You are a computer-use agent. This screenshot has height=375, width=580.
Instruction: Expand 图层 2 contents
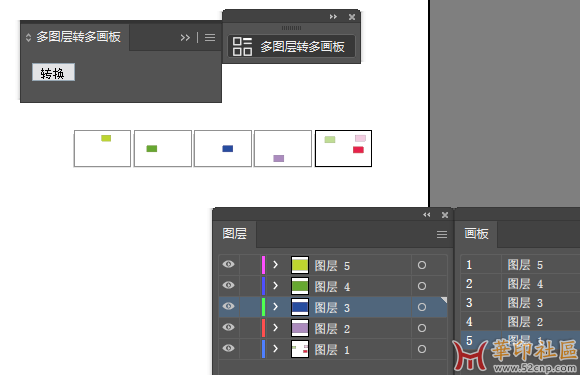pyautogui.click(x=275, y=328)
